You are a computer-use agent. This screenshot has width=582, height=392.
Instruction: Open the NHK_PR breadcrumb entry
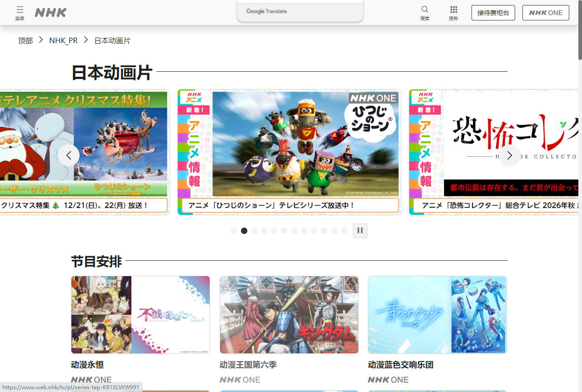click(63, 40)
